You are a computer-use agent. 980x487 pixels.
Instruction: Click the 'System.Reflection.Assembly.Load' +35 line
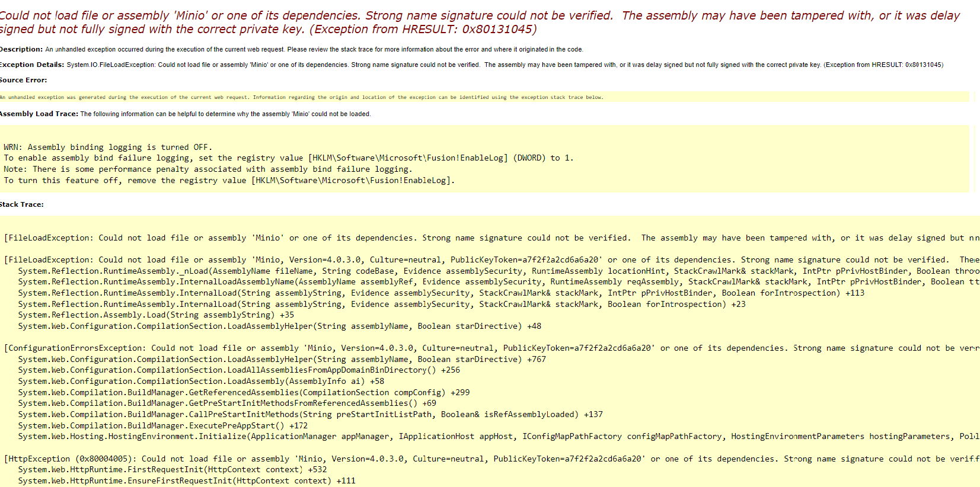(x=156, y=315)
